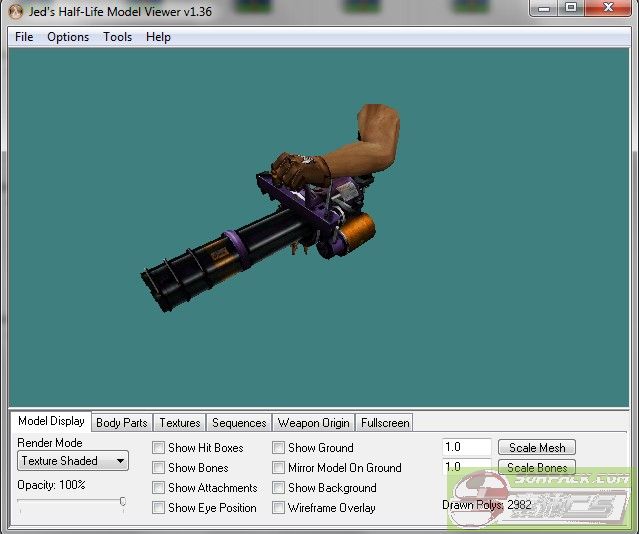Switch to the Body Parts tab
Image resolution: width=639 pixels, height=534 pixels.
click(x=121, y=423)
